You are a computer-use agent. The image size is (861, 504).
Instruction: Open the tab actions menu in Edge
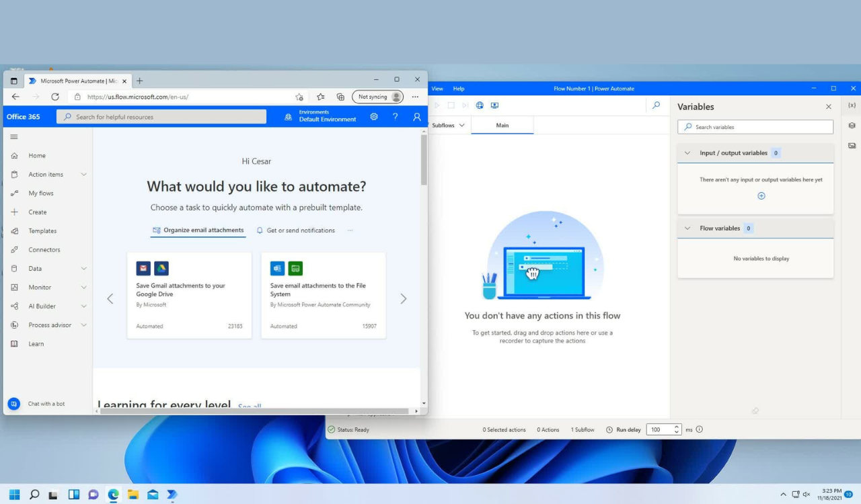pyautogui.click(x=13, y=81)
